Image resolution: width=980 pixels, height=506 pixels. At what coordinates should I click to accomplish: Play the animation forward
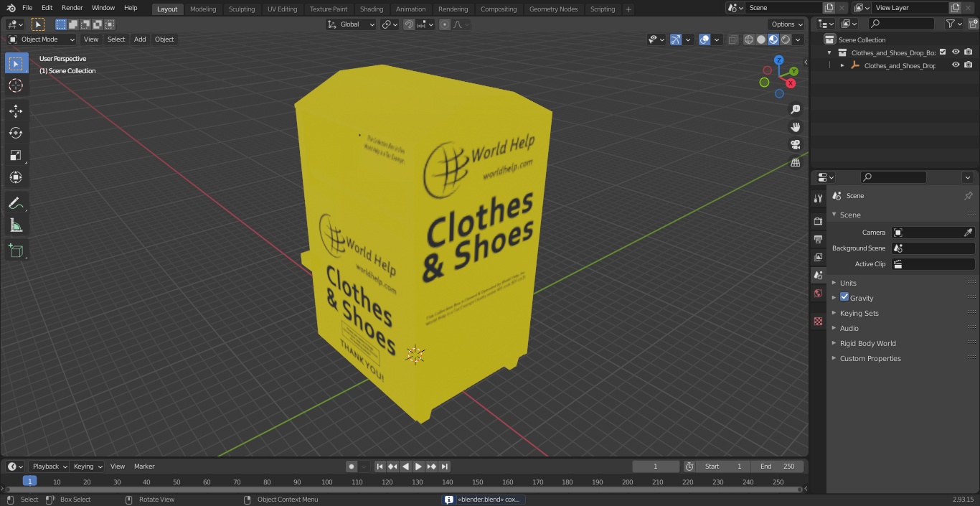click(418, 467)
